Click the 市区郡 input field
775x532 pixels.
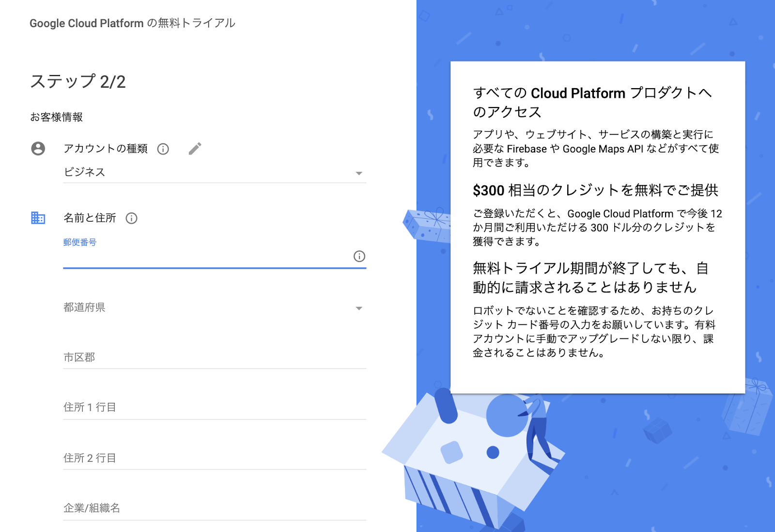tap(215, 357)
